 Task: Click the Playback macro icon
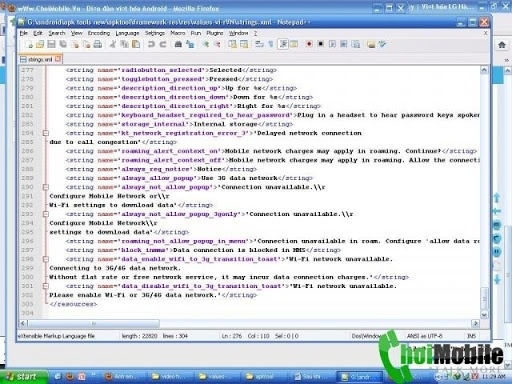pyautogui.click(x=332, y=44)
